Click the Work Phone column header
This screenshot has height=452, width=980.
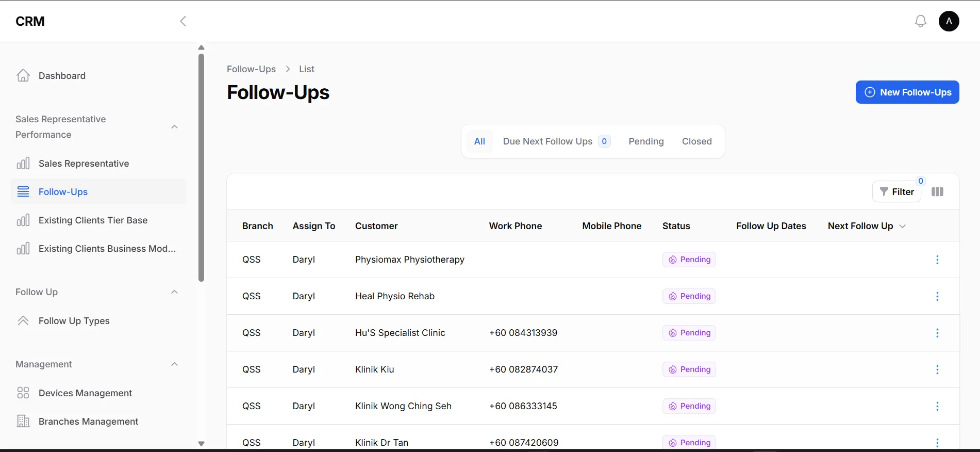pyautogui.click(x=516, y=226)
